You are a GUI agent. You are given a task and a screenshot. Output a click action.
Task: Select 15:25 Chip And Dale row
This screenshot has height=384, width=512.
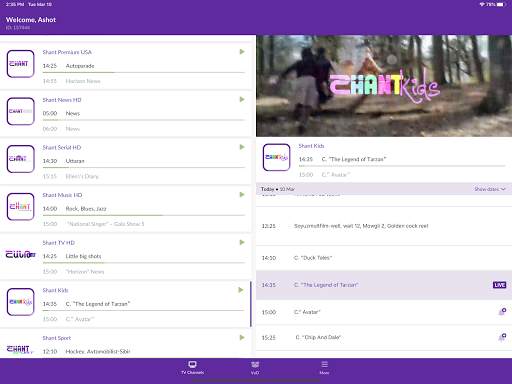coord(384,337)
